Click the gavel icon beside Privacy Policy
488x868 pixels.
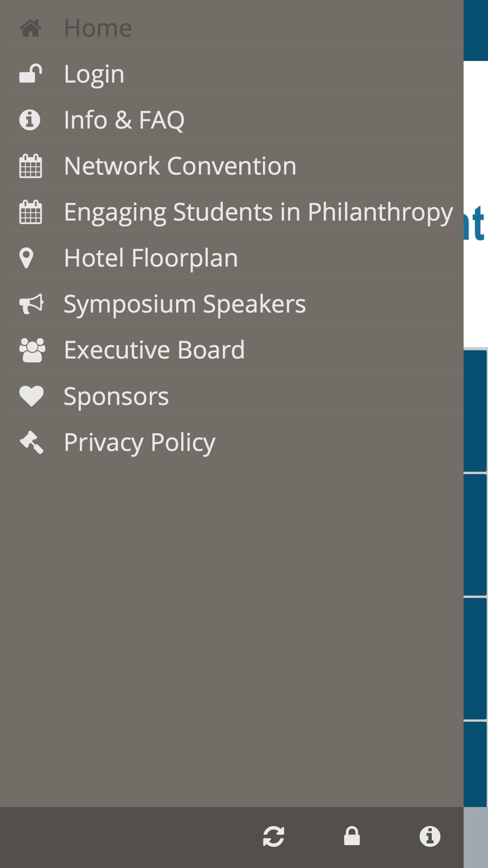(31, 442)
